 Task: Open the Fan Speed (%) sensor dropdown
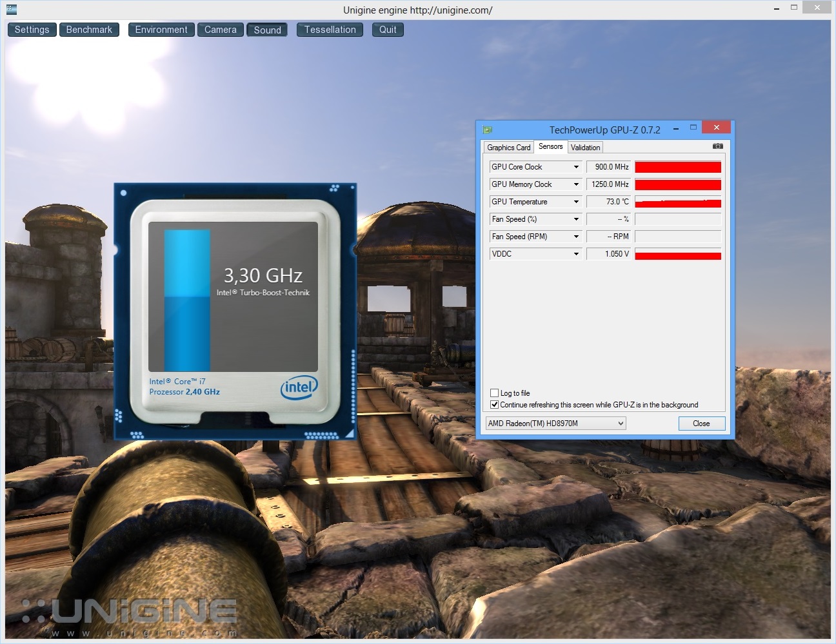tap(576, 219)
